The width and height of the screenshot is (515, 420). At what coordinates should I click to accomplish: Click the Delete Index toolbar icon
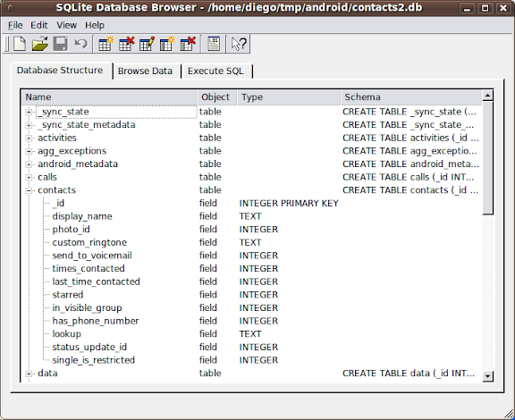click(x=188, y=44)
